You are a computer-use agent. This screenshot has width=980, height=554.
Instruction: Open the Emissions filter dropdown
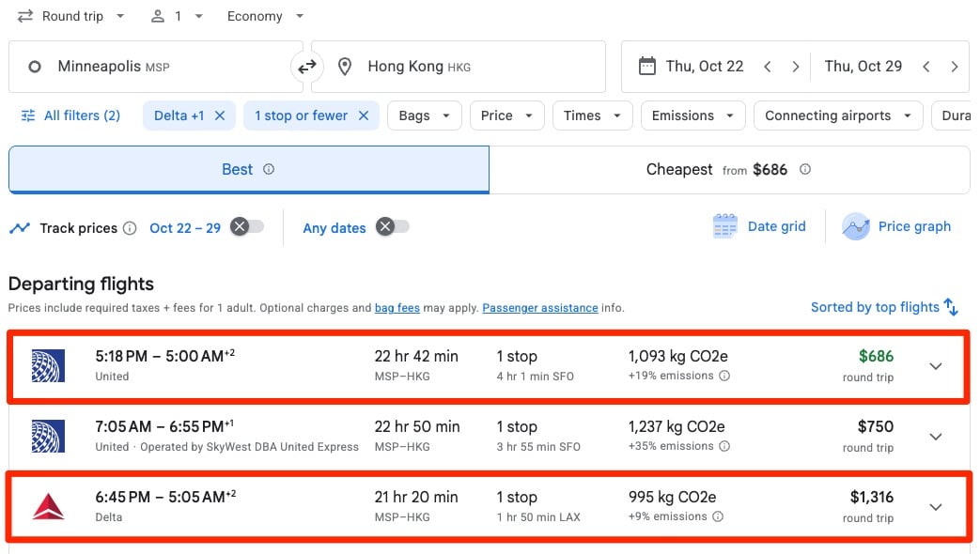[693, 115]
